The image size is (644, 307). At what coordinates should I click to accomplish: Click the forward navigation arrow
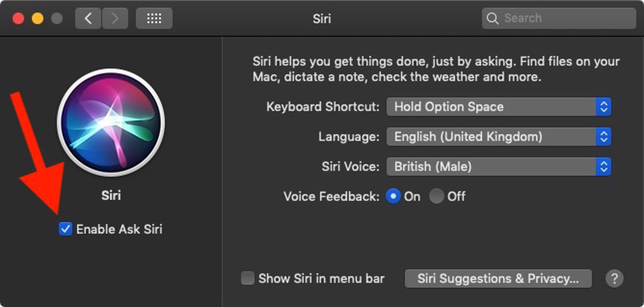[x=115, y=18]
